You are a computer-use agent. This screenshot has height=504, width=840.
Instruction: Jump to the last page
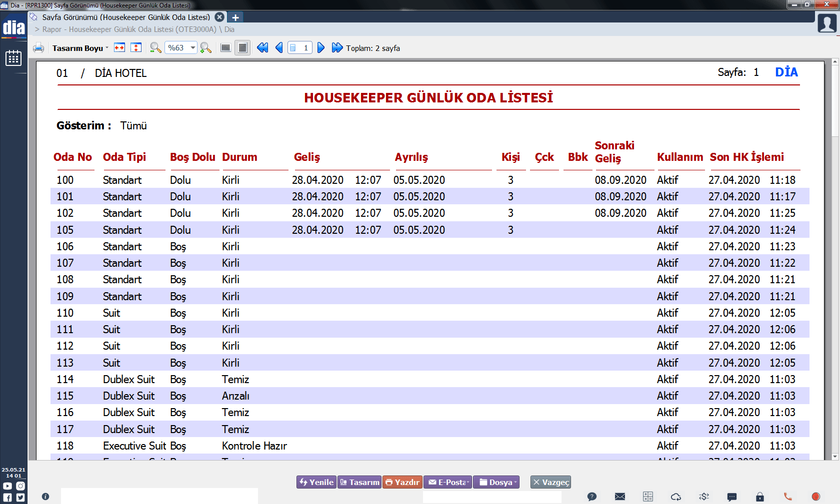coord(337,48)
